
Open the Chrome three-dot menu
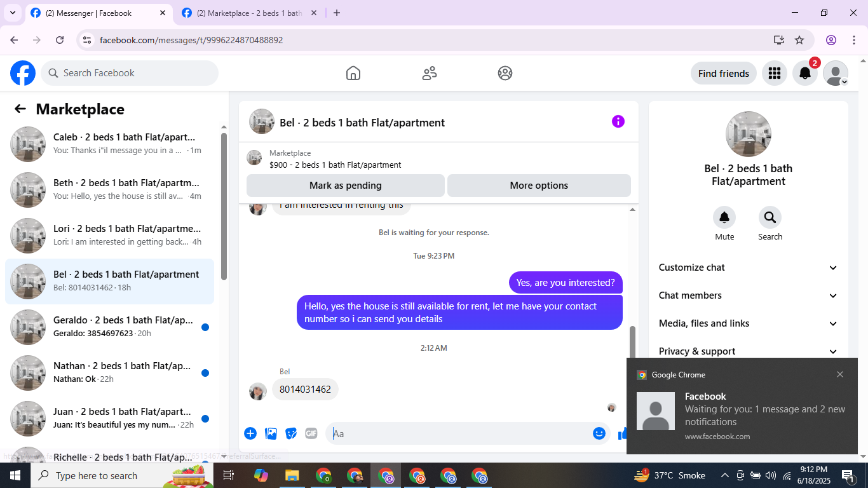pos(854,40)
